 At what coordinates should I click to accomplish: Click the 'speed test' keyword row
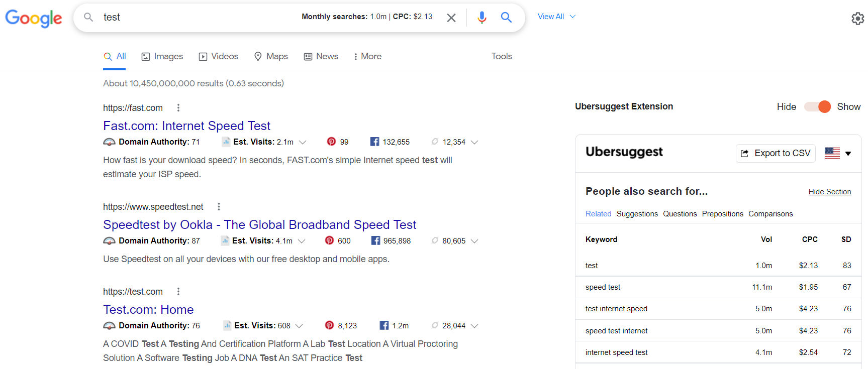coord(718,287)
